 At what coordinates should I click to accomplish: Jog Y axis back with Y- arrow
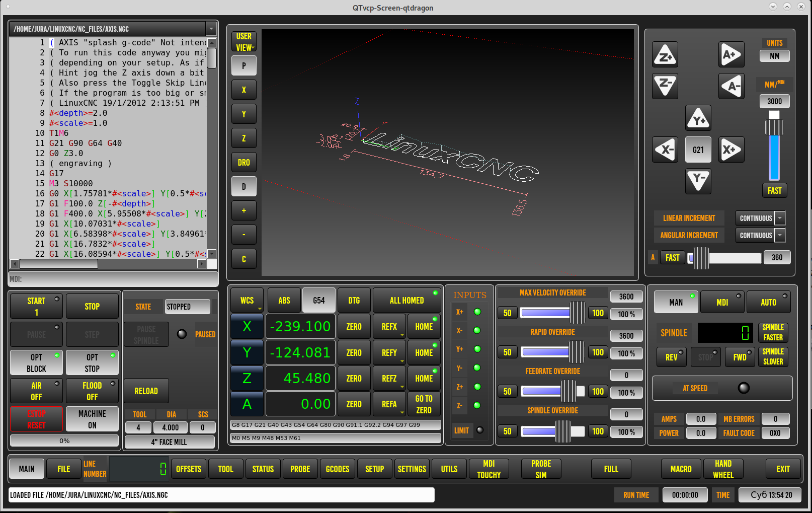point(698,181)
